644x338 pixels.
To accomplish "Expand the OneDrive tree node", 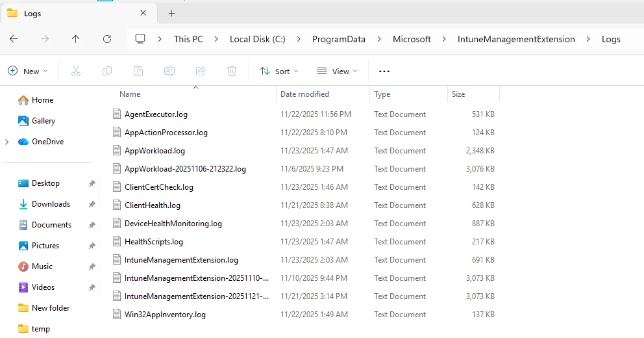I will point(6,142).
